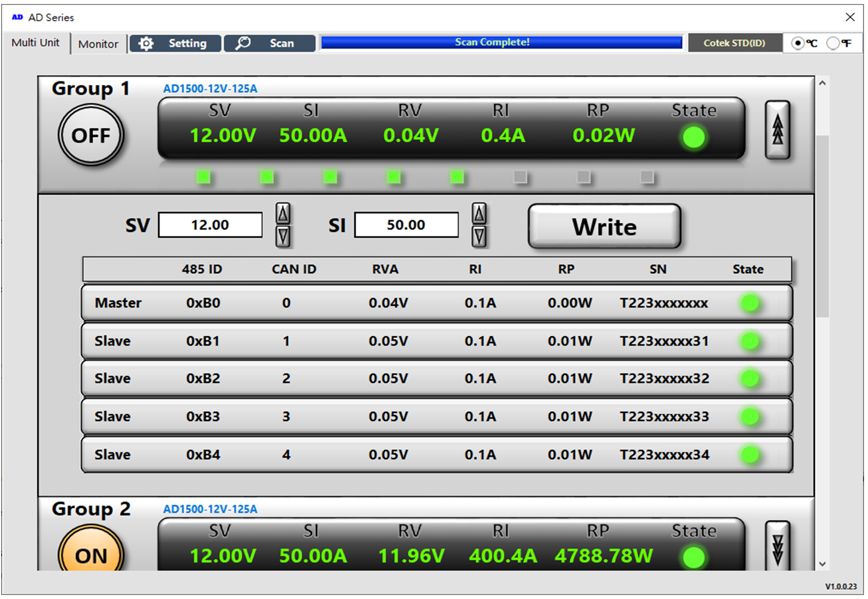
Task: Click Group 2 State green indicator
Action: click(694, 557)
